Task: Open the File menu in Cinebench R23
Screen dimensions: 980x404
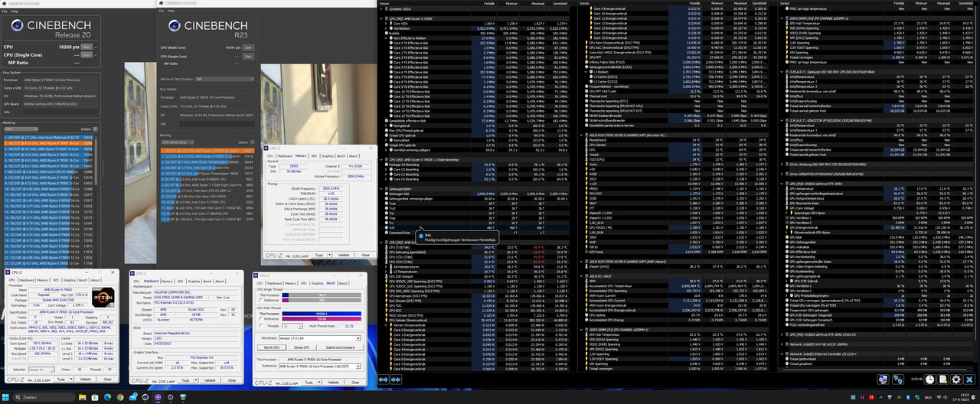Action: point(162,9)
